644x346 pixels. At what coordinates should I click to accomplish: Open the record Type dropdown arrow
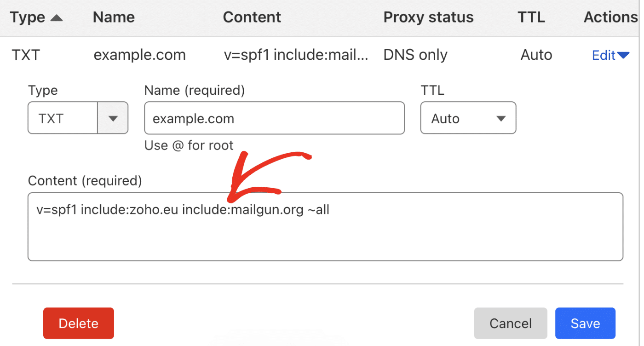[113, 119]
